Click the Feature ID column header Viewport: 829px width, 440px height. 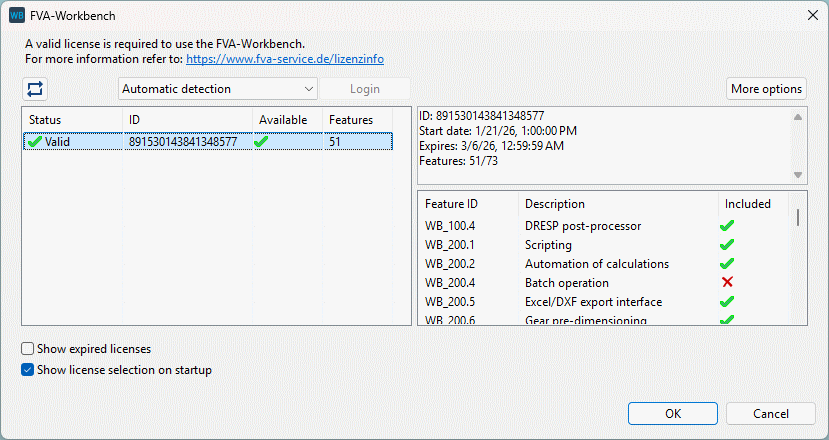tap(468, 204)
